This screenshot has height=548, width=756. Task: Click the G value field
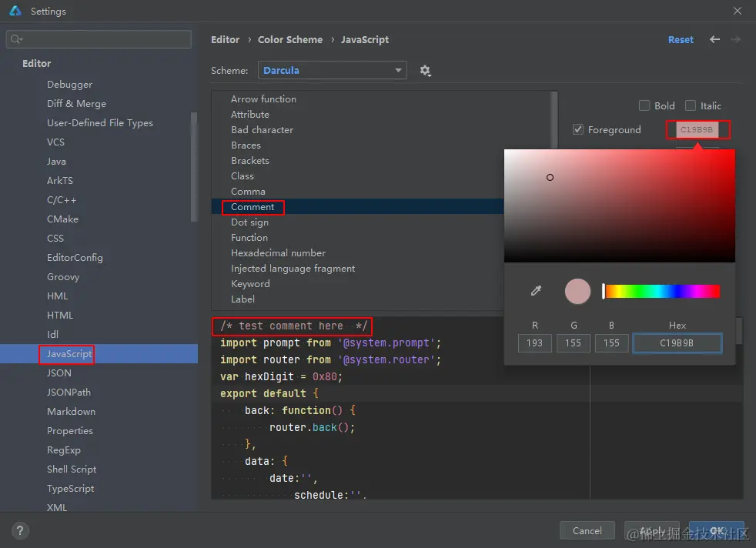pyautogui.click(x=574, y=343)
